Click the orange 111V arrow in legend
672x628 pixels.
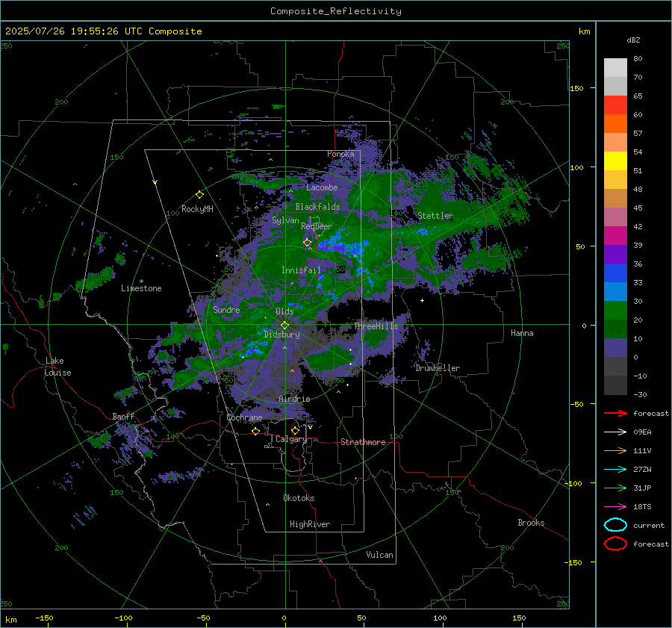tap(615, 450)
